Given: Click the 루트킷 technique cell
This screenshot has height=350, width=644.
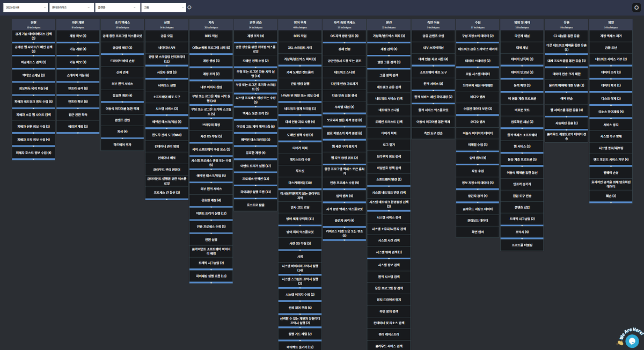Looking at the screenshot, I should (x=300, y=171).
